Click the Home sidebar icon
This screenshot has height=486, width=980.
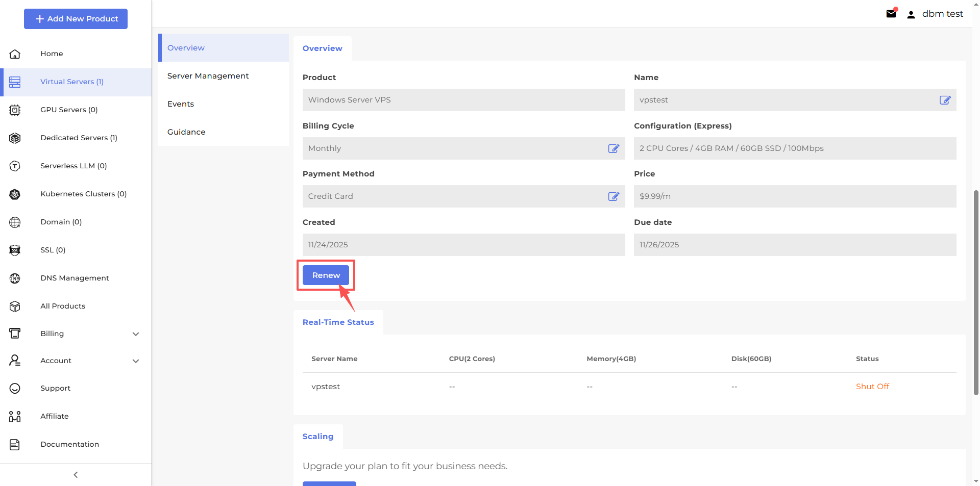tap(15, 54)
